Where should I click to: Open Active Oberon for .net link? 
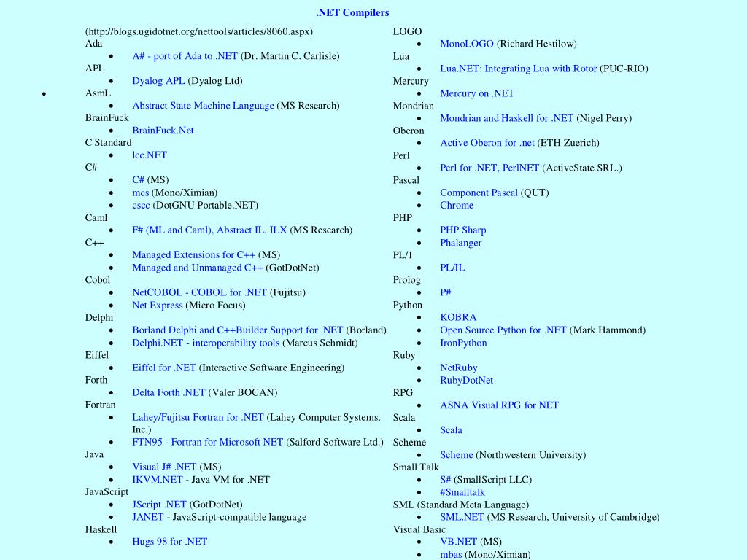pyautogui.click(x=487, y=143)
